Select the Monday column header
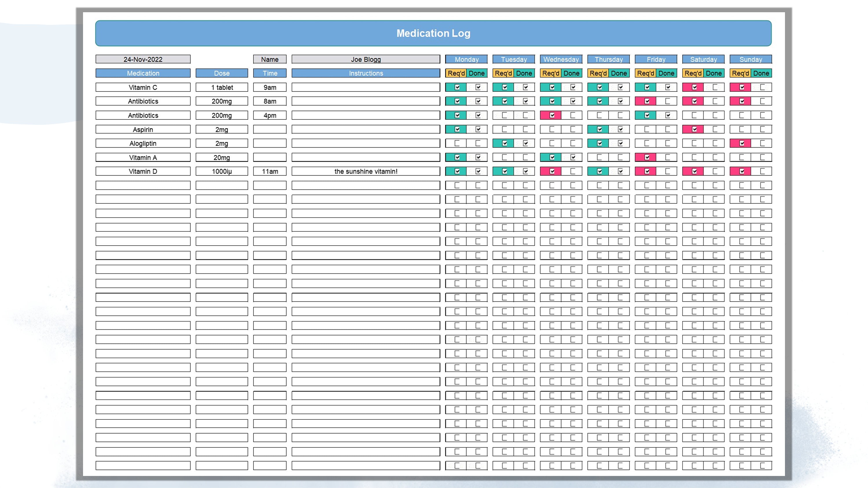Image resolution: width=868 pixels, height=488 pixels. pos(466,59)
